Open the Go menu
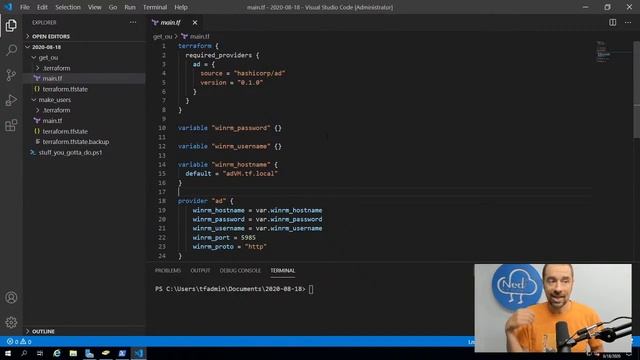 113,7
